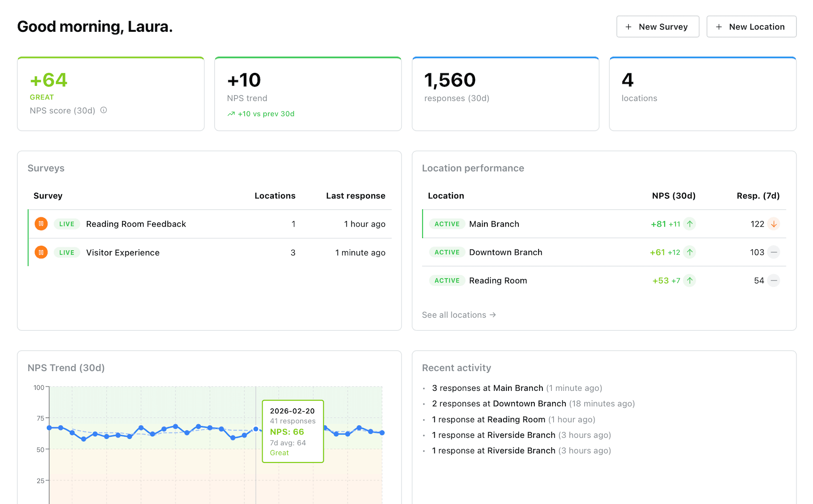Click the +53 NPS value for Reading Room
Image resolution: width=813 pixels, height=504 pixels.
click(661, 280)
